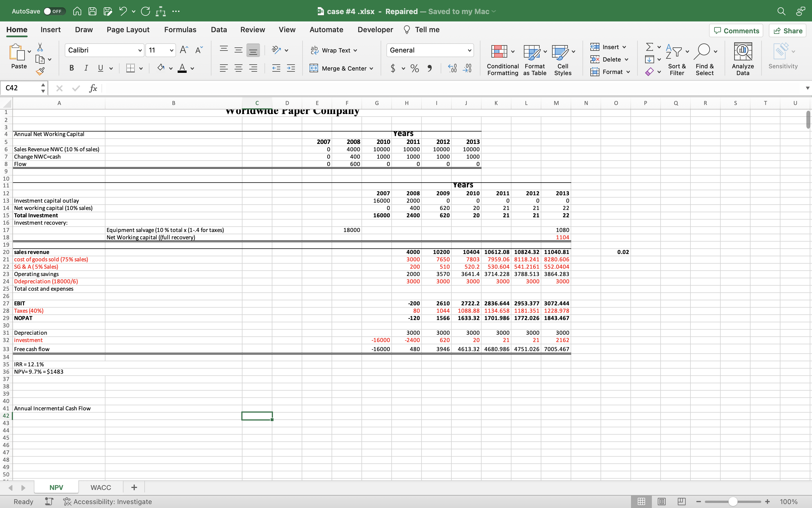The height and width of the screenshot is (508, 812).
Task: Click the Share button
Action: 787,30
